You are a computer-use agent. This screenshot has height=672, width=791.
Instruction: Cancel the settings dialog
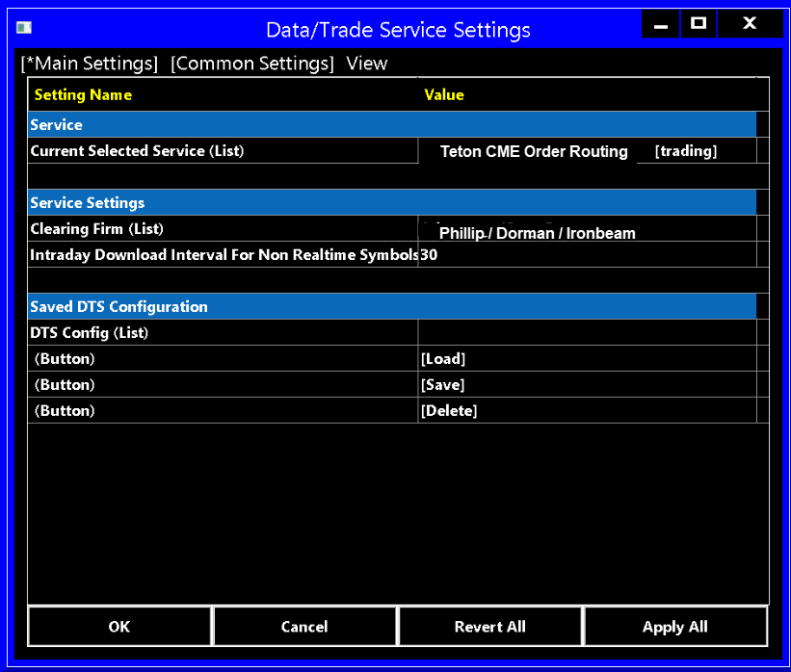point(304,627)
